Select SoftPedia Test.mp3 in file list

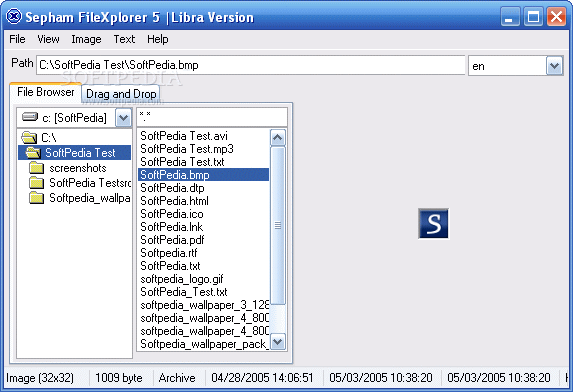pos(187,149)
